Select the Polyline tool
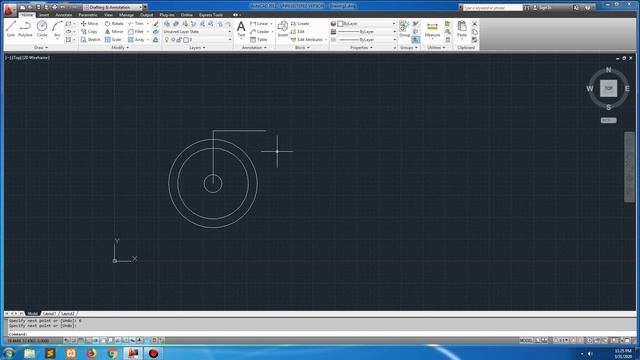 point(25,29)
